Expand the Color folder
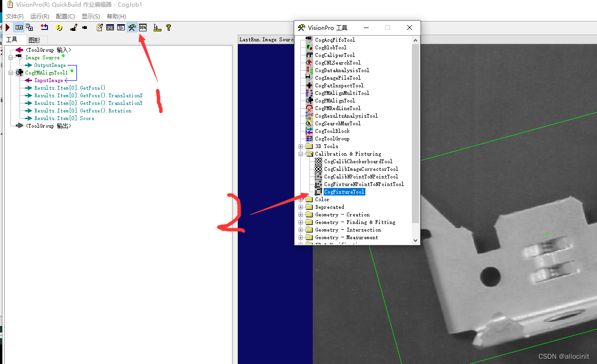 (300, 199)
